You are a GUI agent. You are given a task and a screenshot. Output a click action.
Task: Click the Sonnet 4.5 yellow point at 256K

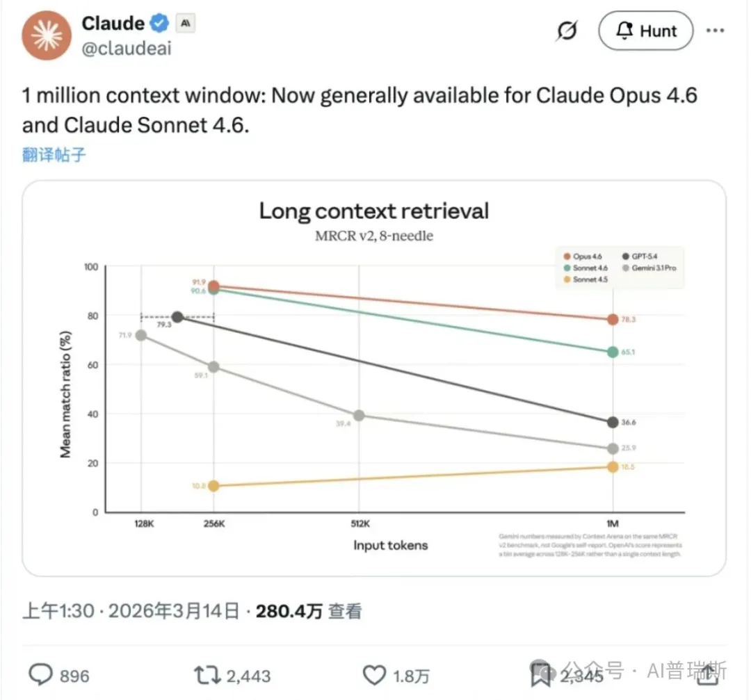[x=213, y=486]
